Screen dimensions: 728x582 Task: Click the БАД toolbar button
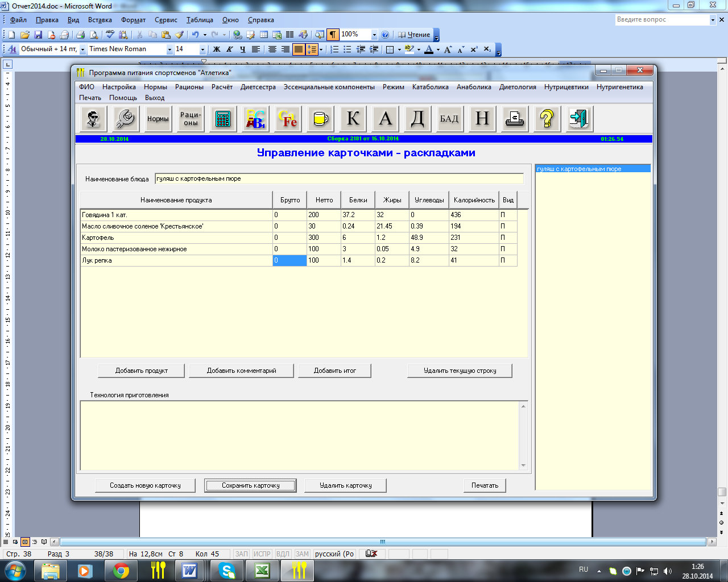[x=449, y=119]
